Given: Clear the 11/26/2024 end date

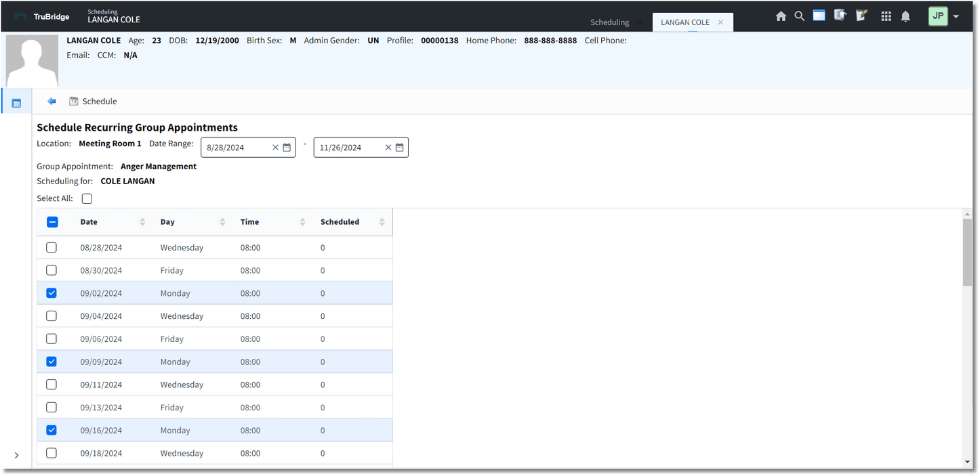Looking at the screenshot, I should pyautogui.click(x=388, y=148).
